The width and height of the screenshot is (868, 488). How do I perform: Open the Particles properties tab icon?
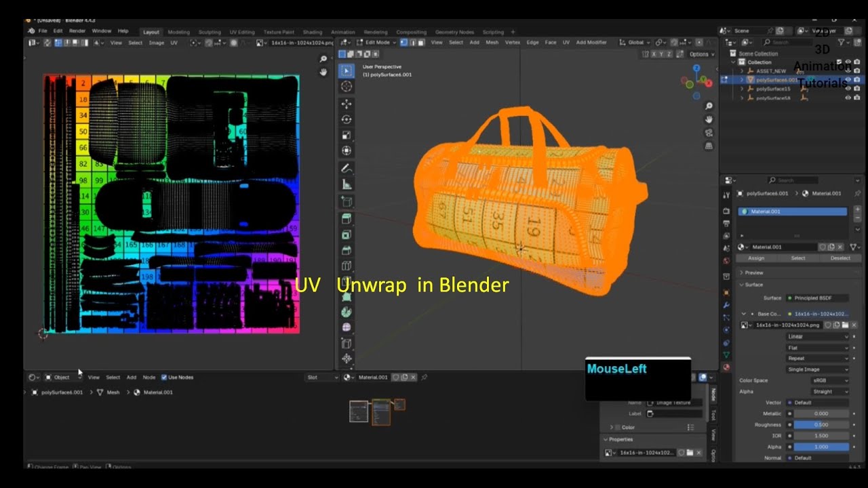tap(726, 318)
